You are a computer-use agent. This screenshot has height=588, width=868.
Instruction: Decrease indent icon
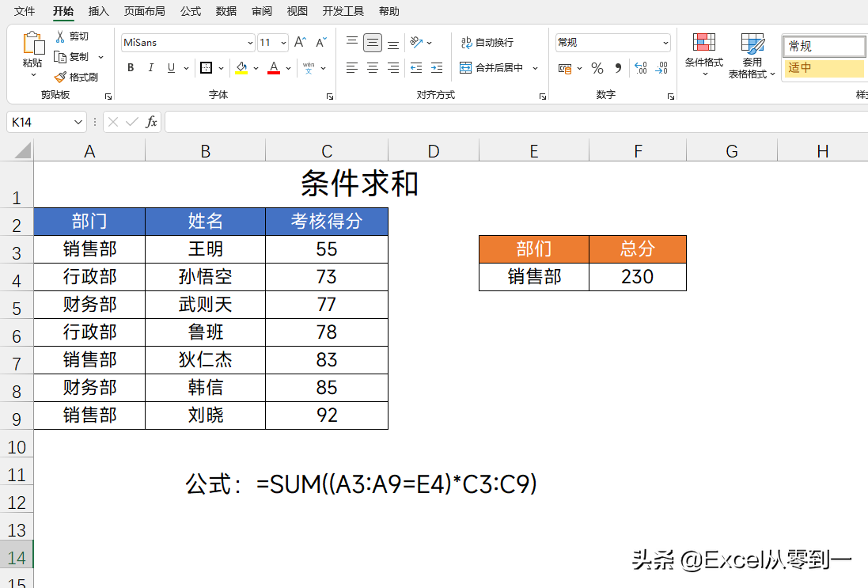(416, 67)
